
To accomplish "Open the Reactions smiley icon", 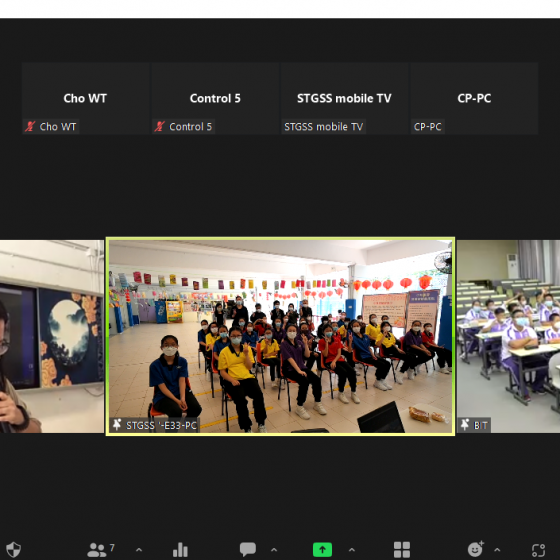I will [x=476, y=549].
